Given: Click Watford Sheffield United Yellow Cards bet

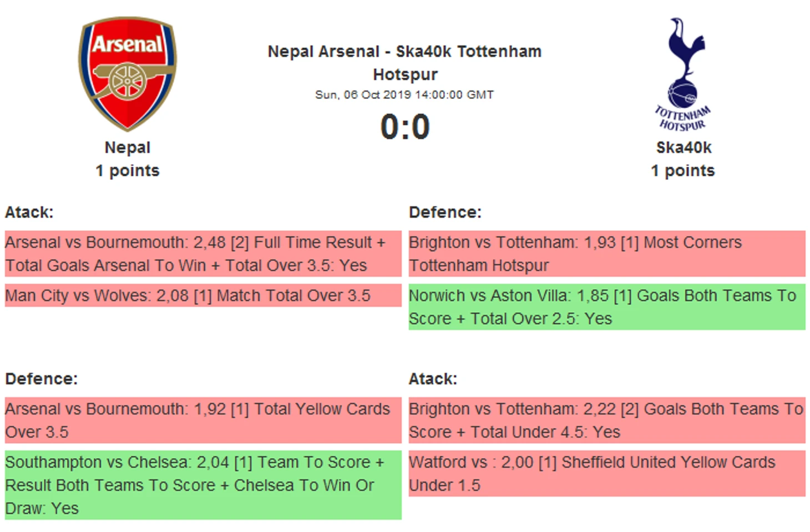Looking at the screenshot, I should [x=606, y=474].
